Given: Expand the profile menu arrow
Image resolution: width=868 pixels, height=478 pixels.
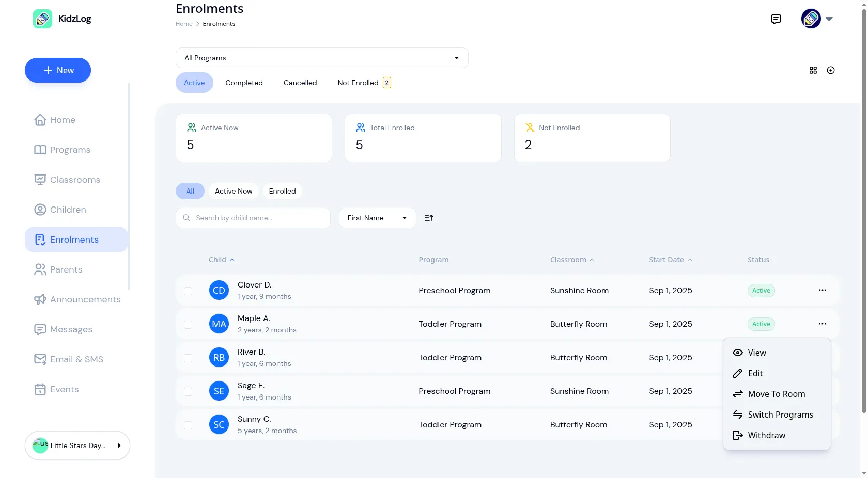Looking at the screenshot, I should point(829,19).
